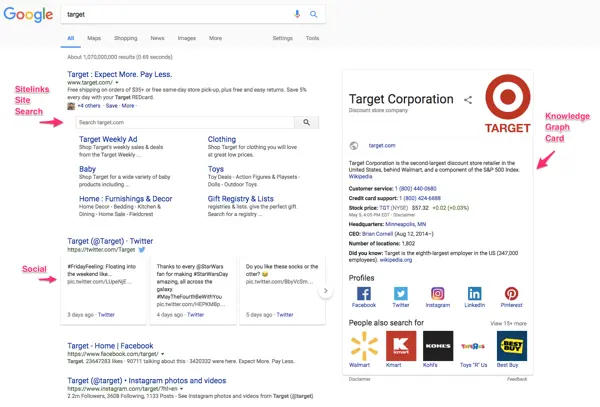Click Save link under first result
The height and width of the screenshot is (407, 600).
coord(112,106)
